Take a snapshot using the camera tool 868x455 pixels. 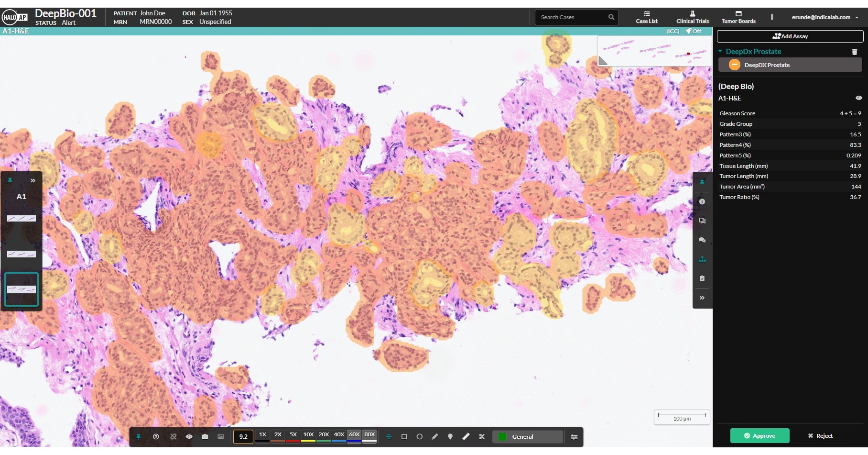[205, 436]
